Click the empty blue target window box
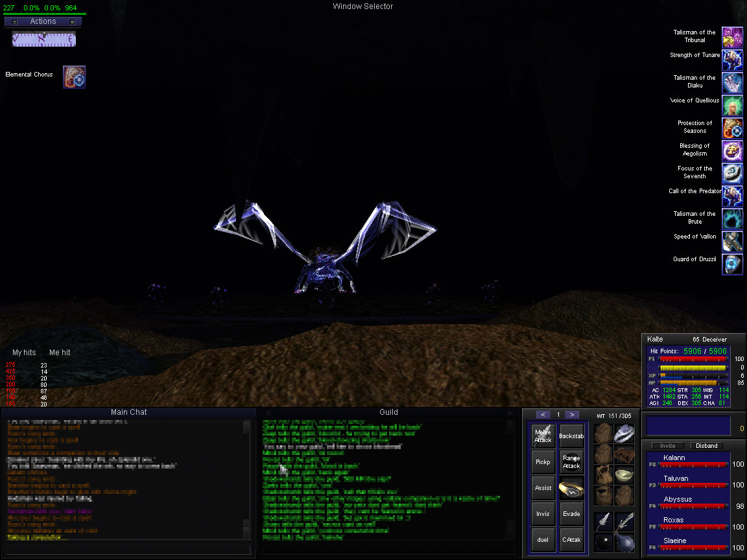The height and width of the screenshot is (560, 747). (688, 426)
